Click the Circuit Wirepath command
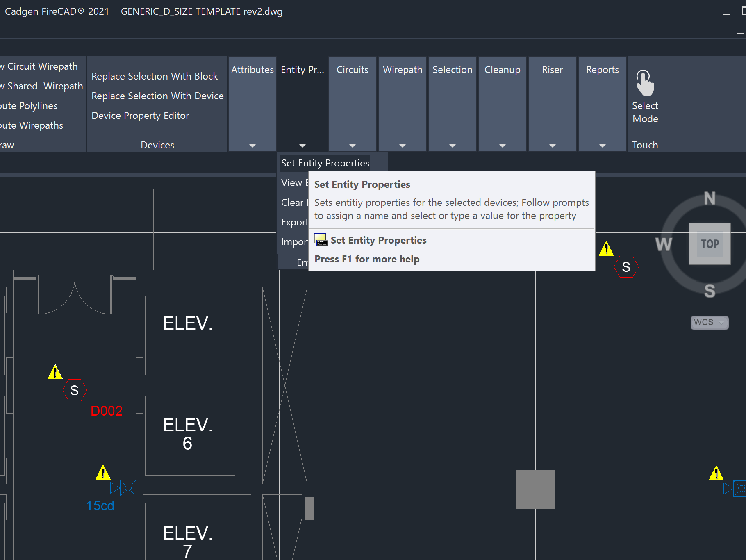 39,66
